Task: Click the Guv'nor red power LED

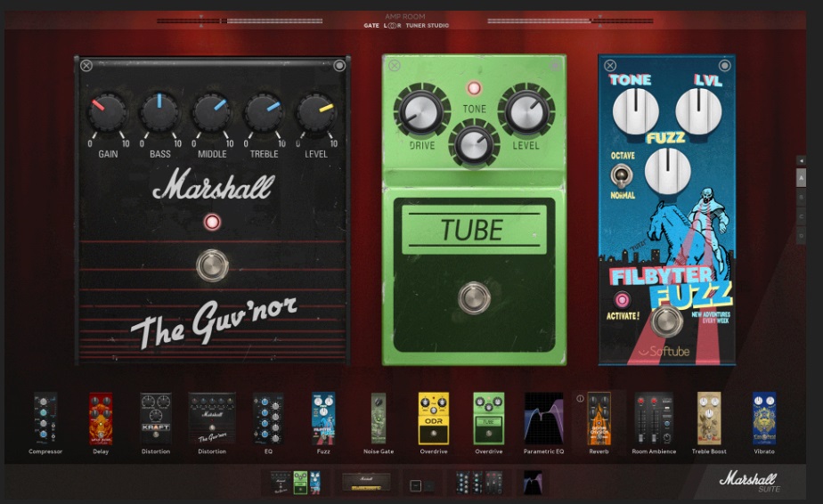Action: (x=212, y=222)
